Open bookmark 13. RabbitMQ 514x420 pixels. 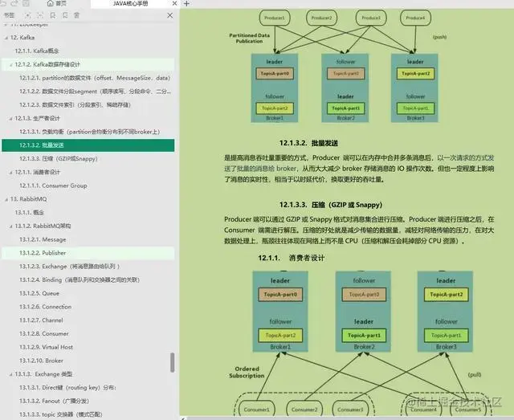pos(29,198)
